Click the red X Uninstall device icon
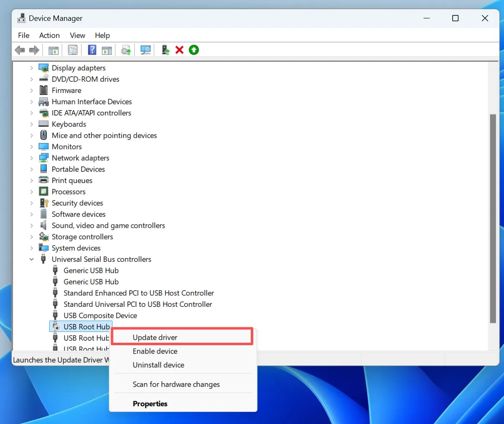The width and height of the screenshot is (504, 424). click(x=179, y=50)
